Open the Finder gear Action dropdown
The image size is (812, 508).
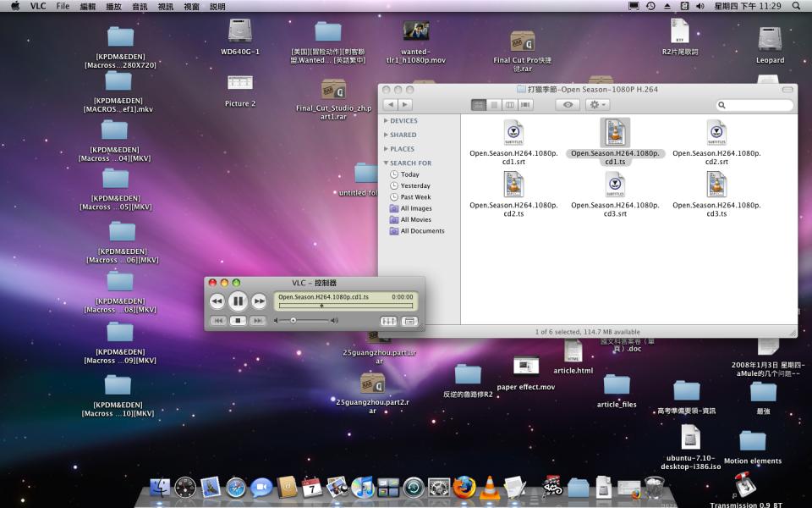(x=598, y=105)
